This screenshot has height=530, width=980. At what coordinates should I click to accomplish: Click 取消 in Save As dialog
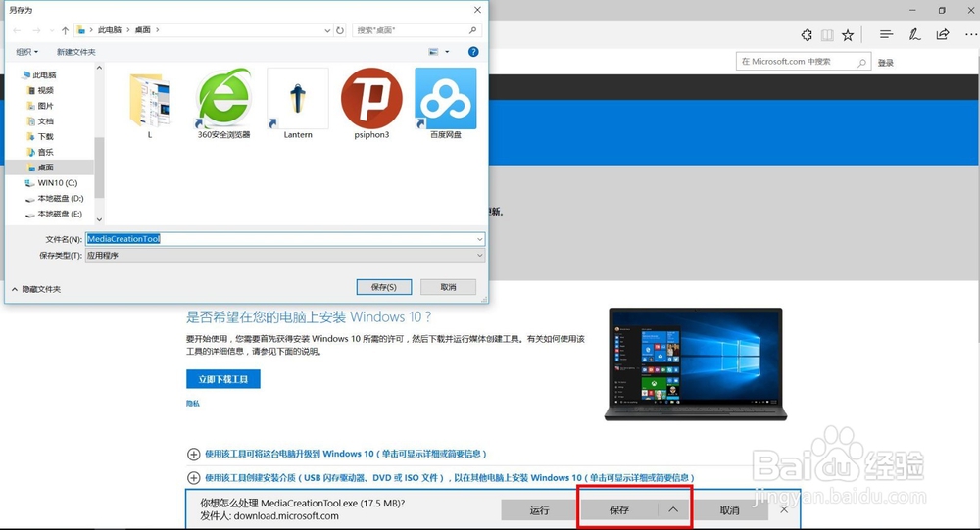(x=448, y=287)
